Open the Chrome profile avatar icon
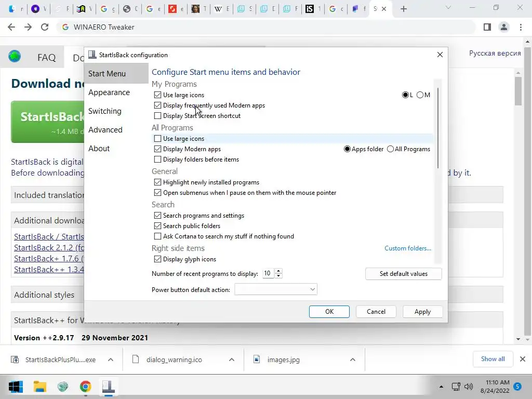The height and width of the screenshot is (399, 532). 504,27
